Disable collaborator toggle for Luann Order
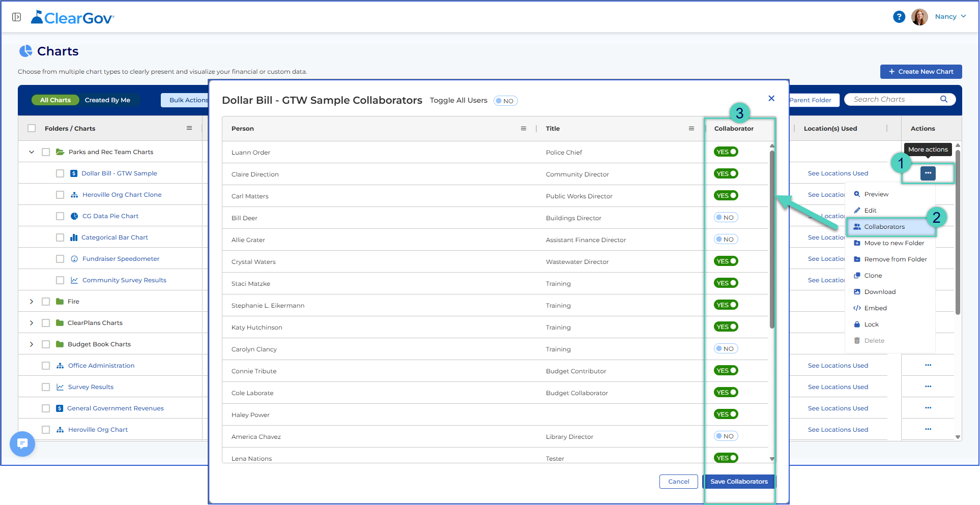The width and height of the screenshot is (980, 505). 726,152
